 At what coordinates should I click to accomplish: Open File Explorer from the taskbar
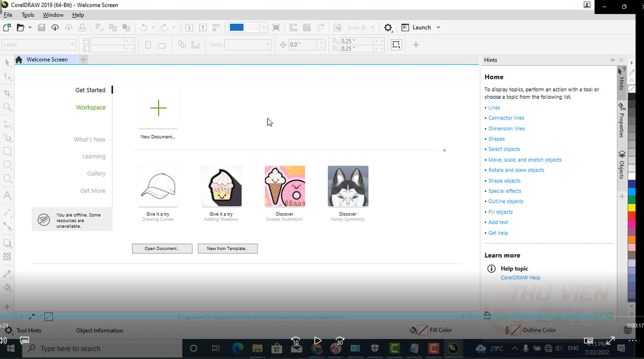257,348
